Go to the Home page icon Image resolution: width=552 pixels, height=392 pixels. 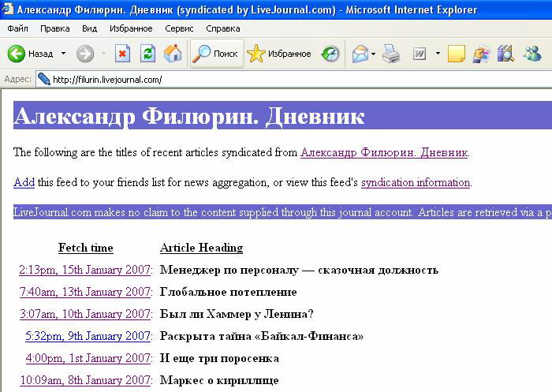173,54
